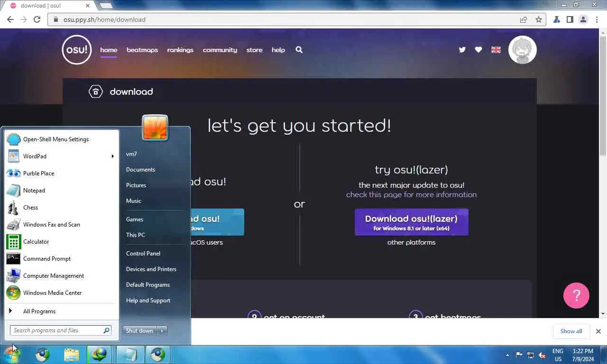Click the Search programs and files box
607x364 pixels.
(x=60, y=330)
